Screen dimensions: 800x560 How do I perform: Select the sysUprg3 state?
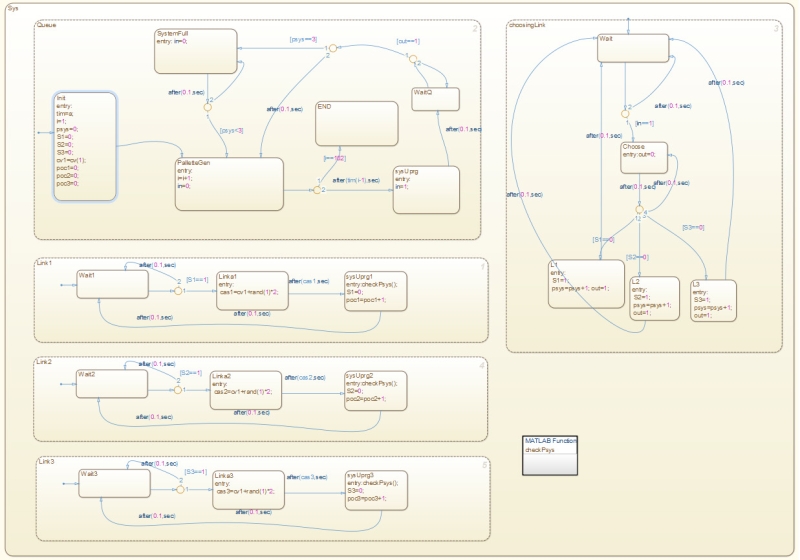click(377, 491)
